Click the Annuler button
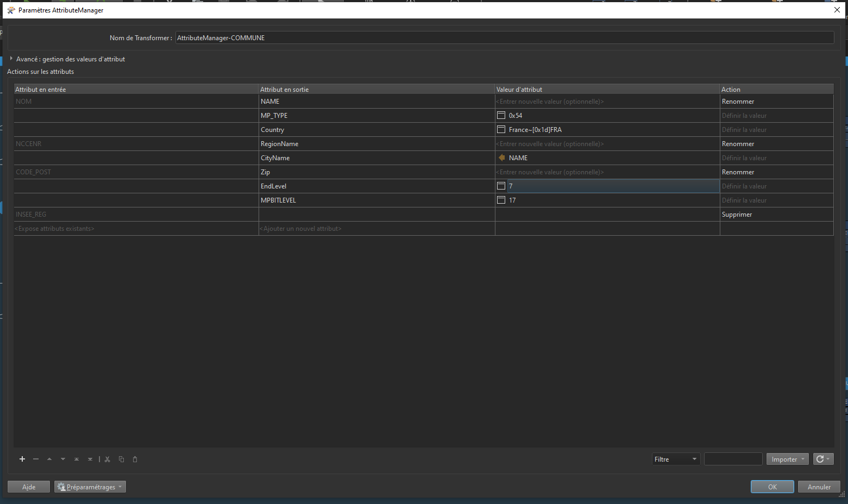The image size is (848, 504). [x=819, y=487]
